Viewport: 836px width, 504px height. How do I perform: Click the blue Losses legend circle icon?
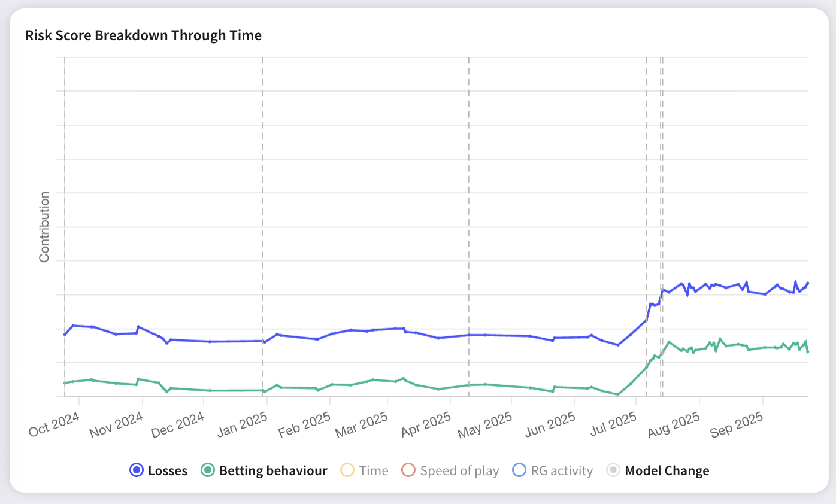point(137,470)
